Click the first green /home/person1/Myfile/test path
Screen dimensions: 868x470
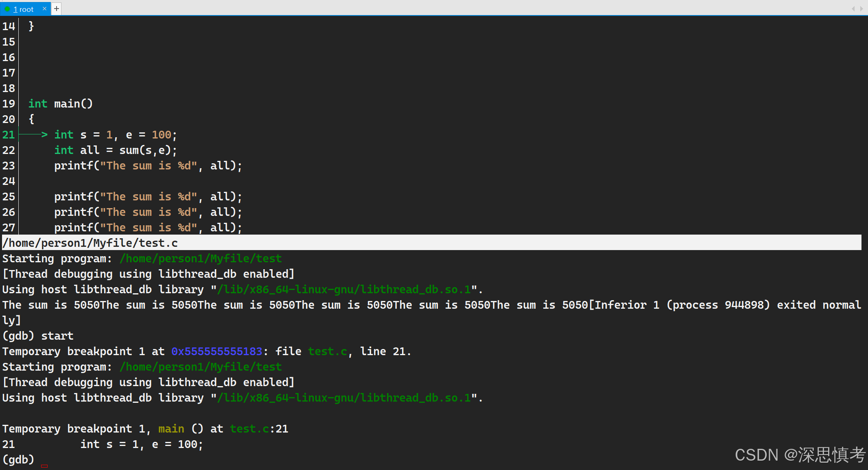click(200, 259)
